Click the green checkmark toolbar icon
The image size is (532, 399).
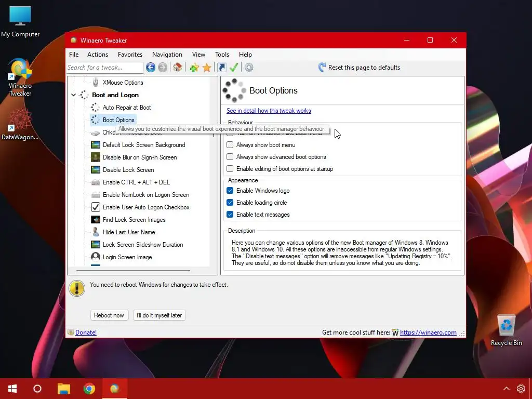(234, 67)
